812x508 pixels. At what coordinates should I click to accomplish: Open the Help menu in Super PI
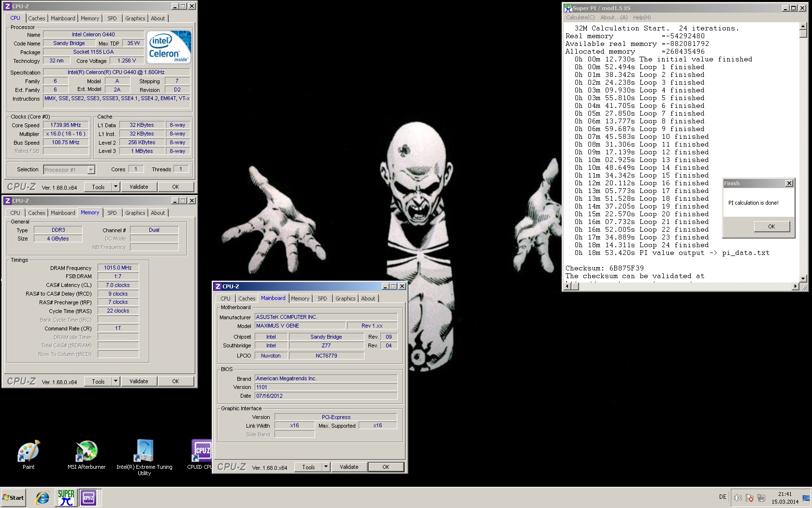(642, 17)
